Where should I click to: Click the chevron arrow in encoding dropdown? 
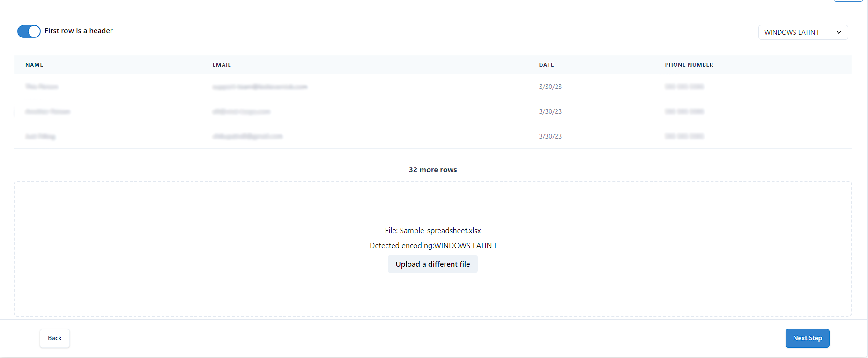point(838,32)
